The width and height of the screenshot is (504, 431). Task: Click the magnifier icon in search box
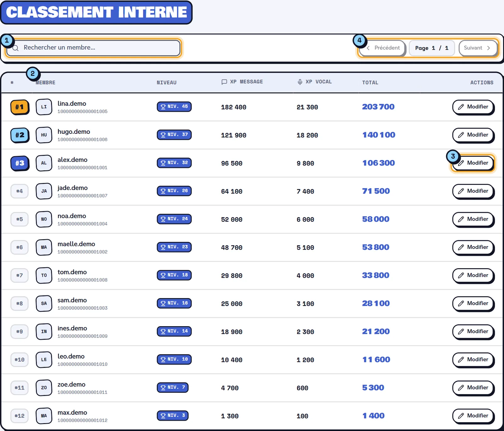[x=15, y=48]
